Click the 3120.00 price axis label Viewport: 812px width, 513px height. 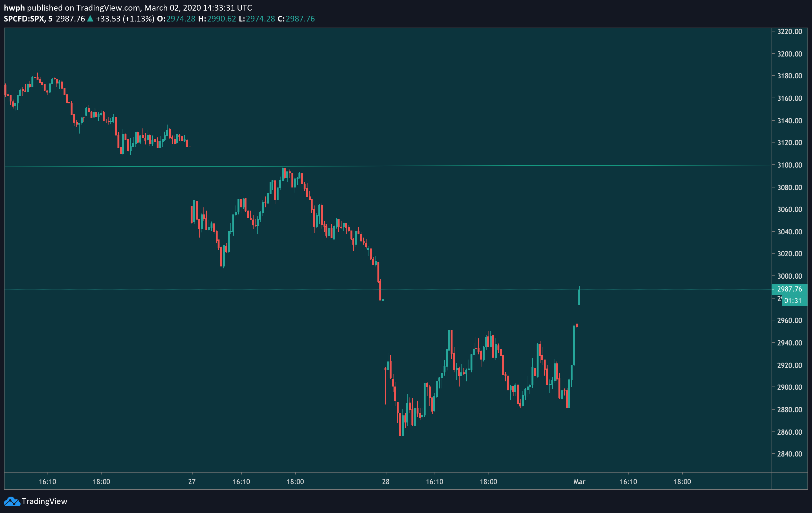click(790, 143)
